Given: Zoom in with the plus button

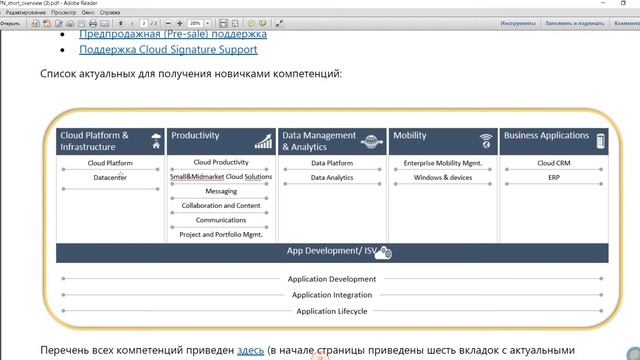Looking at the screenshot, I should coord(180,24).
